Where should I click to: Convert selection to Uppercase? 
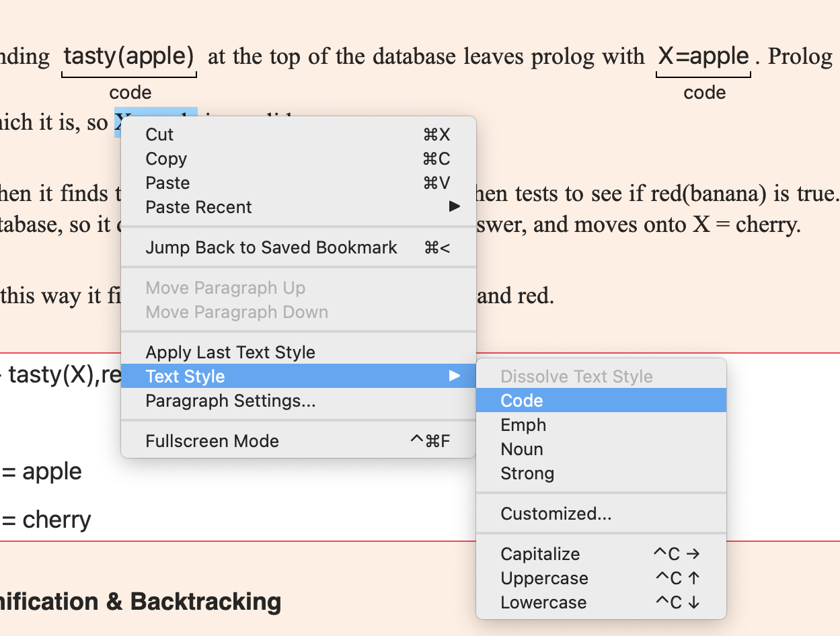pyautogui.click(x=544, y=578)
